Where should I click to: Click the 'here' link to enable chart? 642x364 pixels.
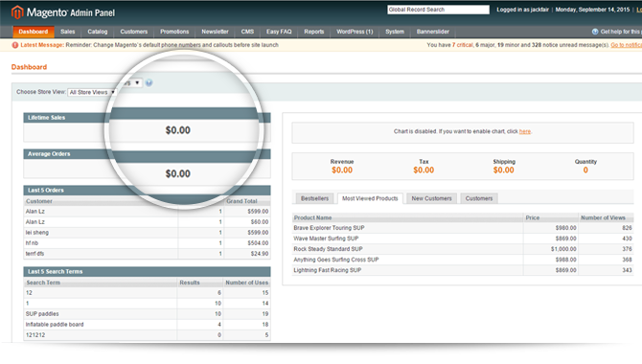525,131
